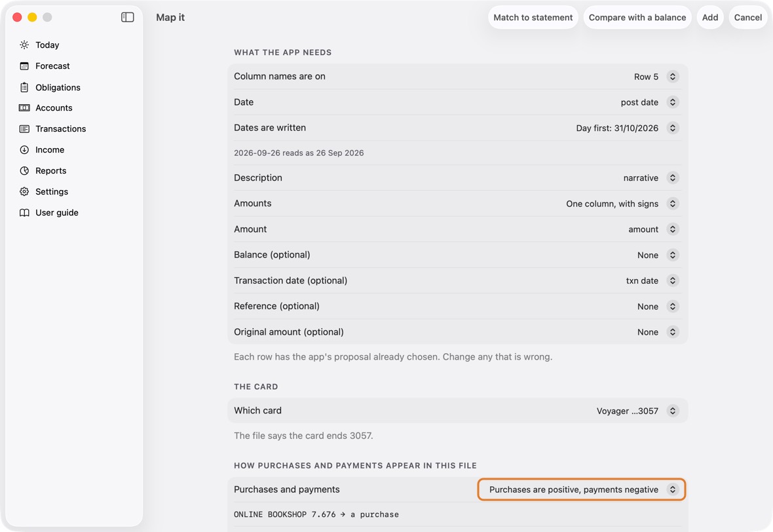Screen dimensions: 773x532
Task: Click the WHAT THE APP NEEDS heading
Action: [282, 52]
